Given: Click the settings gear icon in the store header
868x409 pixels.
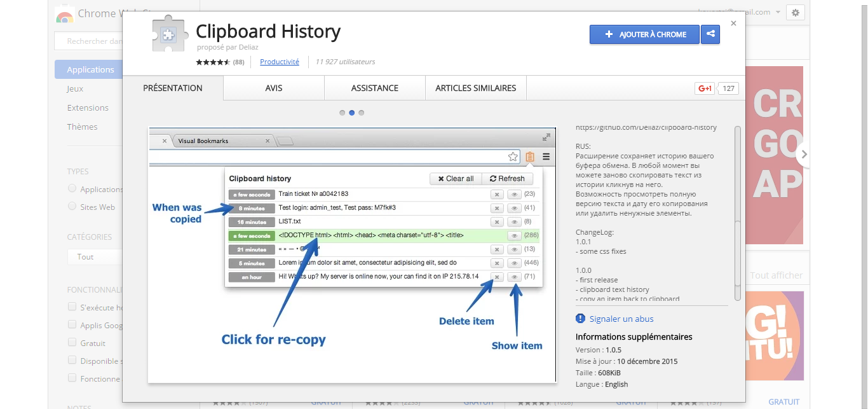Looking at the screenshot, I should (796, 12).
